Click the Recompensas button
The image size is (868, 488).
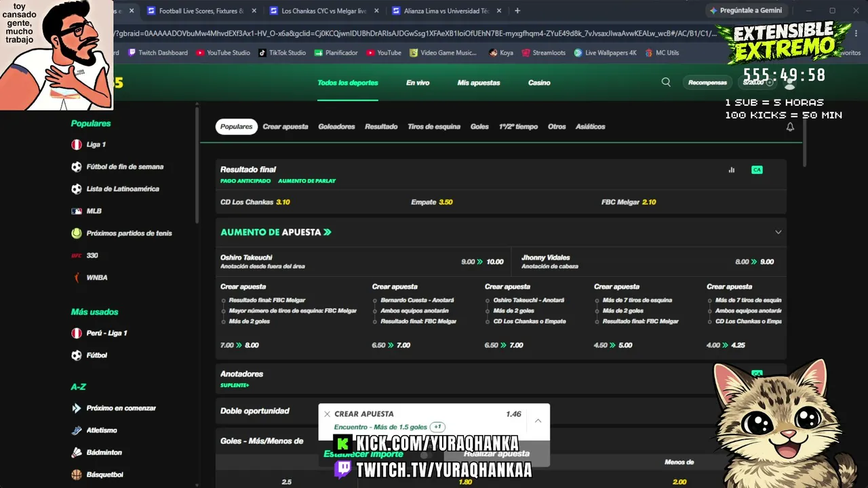pyautogui.click(x=707, y=83)
